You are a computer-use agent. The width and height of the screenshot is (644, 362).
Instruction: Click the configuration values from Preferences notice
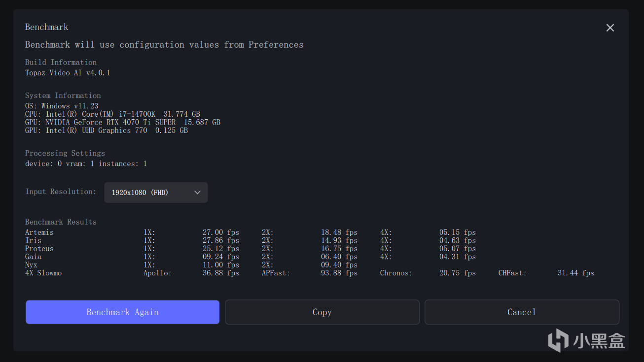[x=164, y=45]
